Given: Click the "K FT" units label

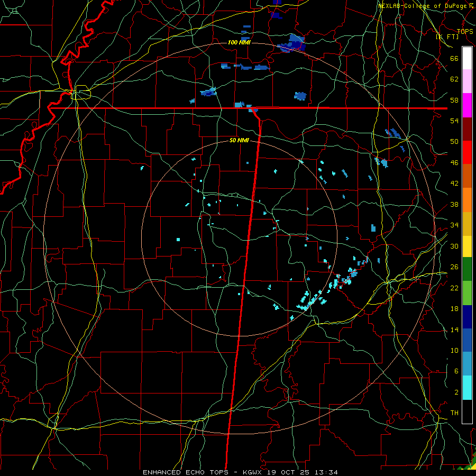Looking at the screenshot, I should click(x=447, y=36).
